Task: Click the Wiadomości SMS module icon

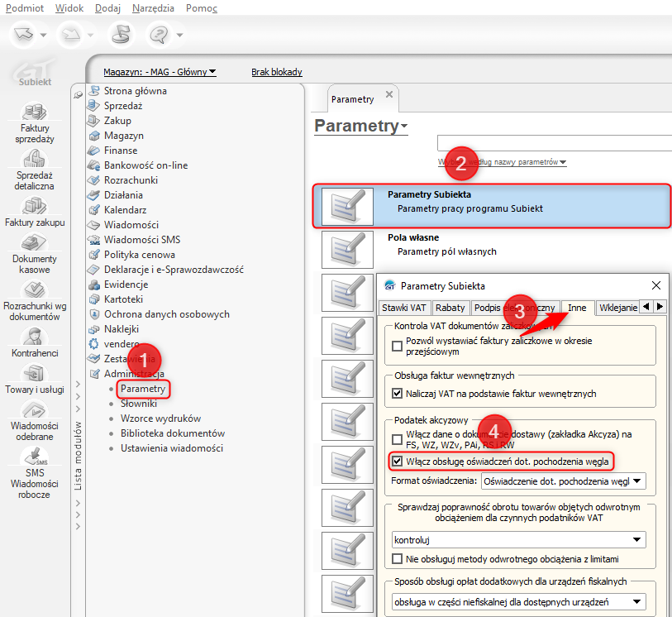Action: click(x=94, y=240)
